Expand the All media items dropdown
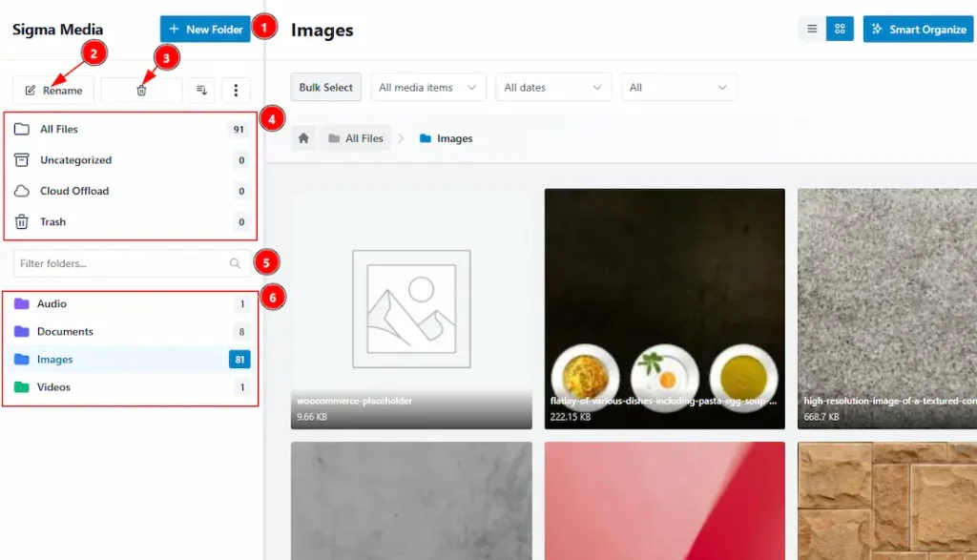 427,88
